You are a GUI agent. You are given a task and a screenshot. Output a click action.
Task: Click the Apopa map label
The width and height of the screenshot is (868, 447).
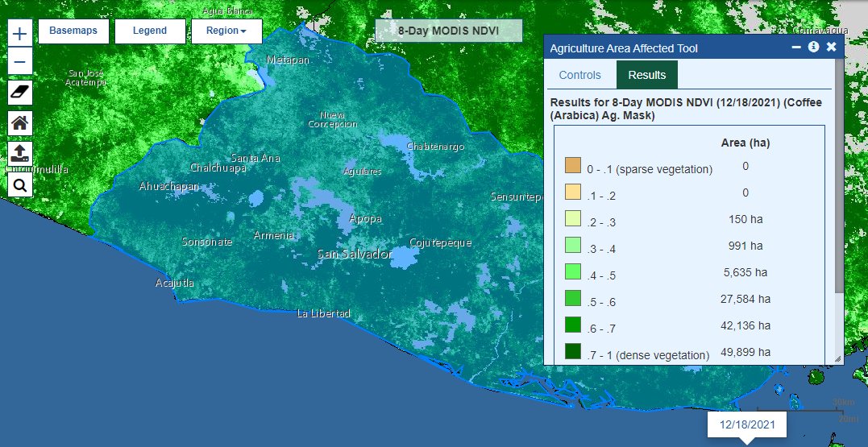pos(365,218)
